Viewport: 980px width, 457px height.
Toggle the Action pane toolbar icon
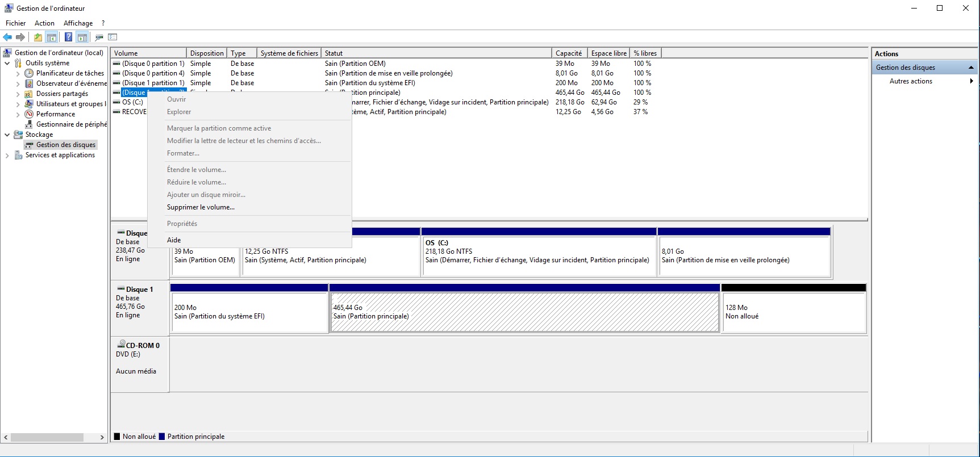tap(82, 37)
